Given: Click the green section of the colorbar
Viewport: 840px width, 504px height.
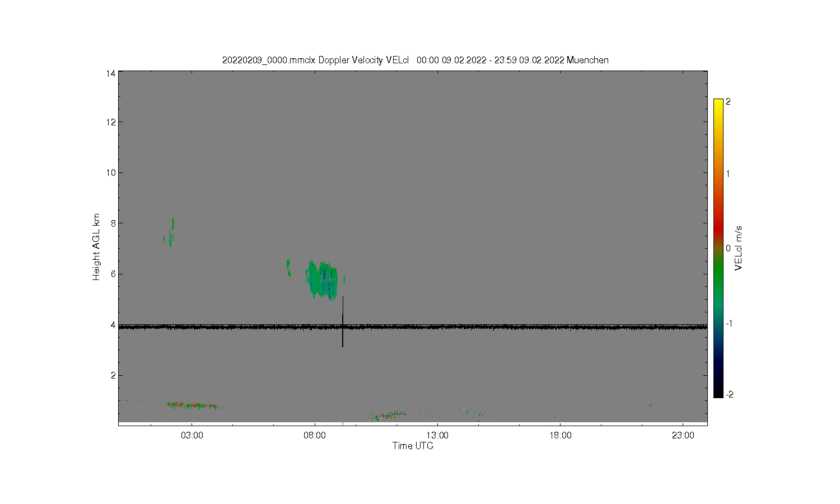Looking at the screenshot, I should [718, 274].
